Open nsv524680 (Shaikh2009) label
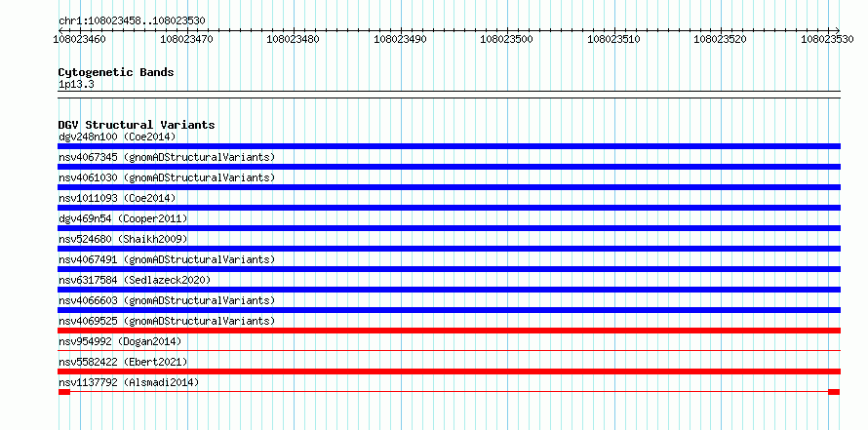 tap(123, 239)
